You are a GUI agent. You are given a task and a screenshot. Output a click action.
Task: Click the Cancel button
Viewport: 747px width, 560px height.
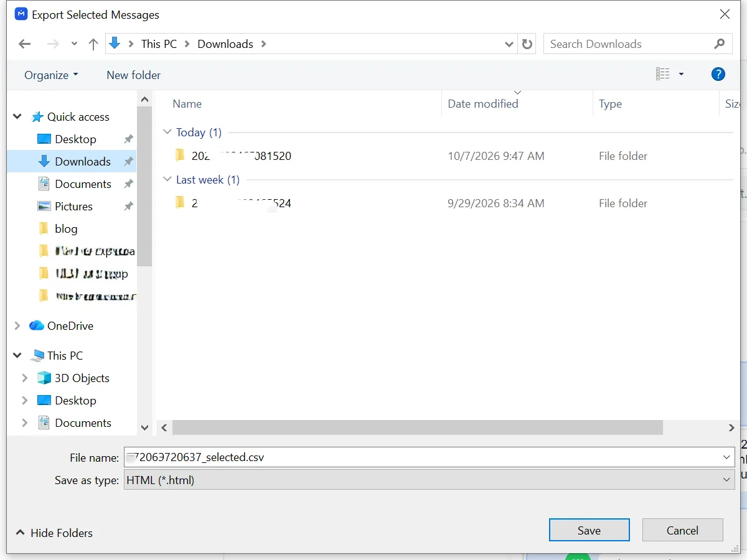[x=682, y=530]
